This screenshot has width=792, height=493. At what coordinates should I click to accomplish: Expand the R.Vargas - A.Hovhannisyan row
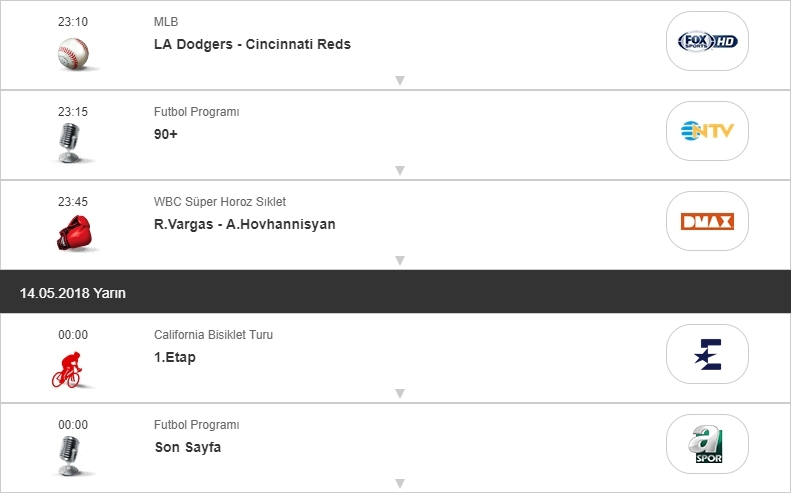click(x=399, y=260)
